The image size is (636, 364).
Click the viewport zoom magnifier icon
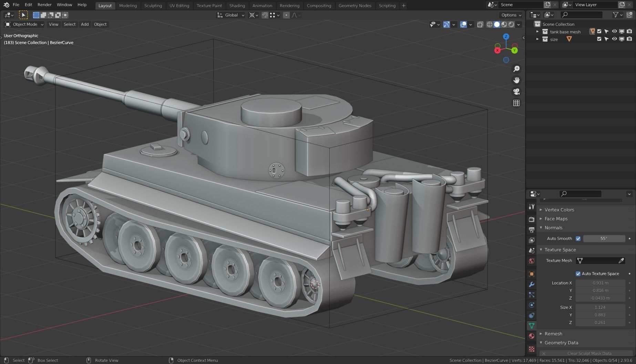516,69
